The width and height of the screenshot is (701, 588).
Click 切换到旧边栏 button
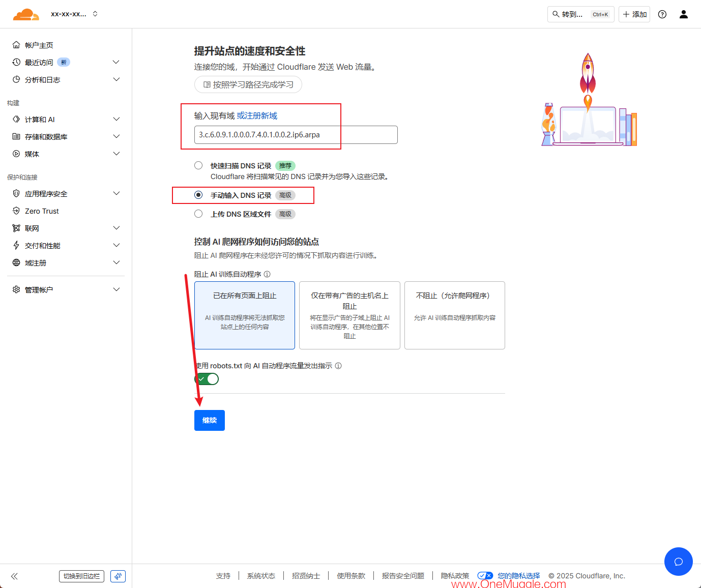pyautogui.click(x=81, y=576)
